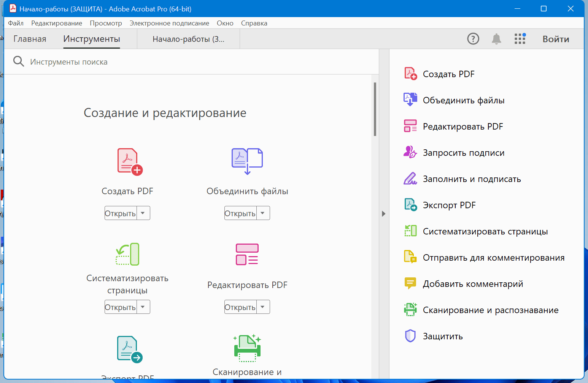The image size is (588, 383).
Task: Click Экспорт PDF icon in right panel
Action: [410, 205]
